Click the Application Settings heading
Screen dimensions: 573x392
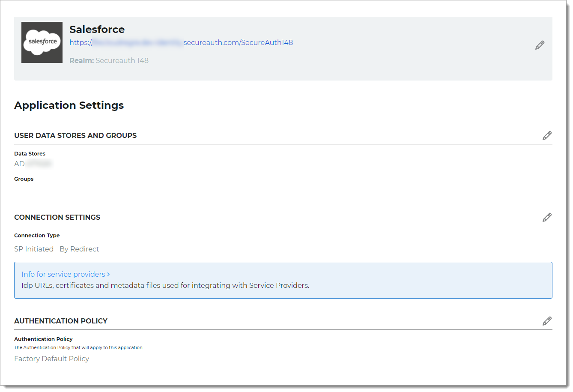pyautogui.click(x=69, y=105)
